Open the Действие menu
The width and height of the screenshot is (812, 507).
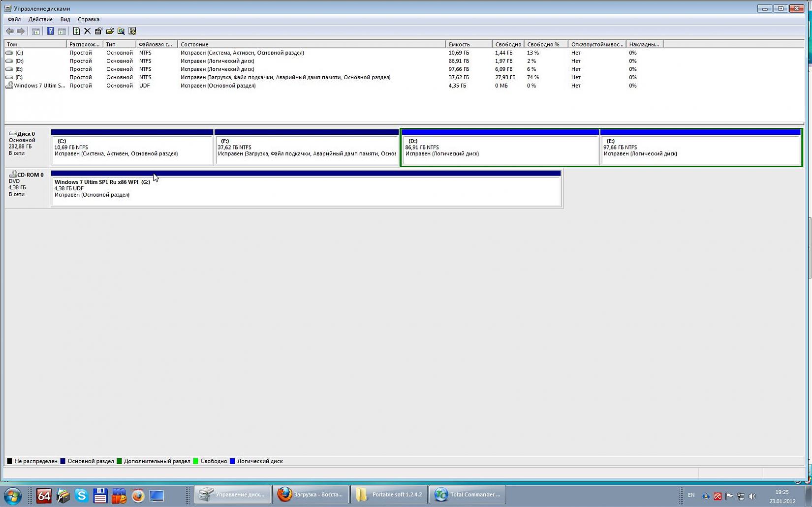click(x=40, y=19)
